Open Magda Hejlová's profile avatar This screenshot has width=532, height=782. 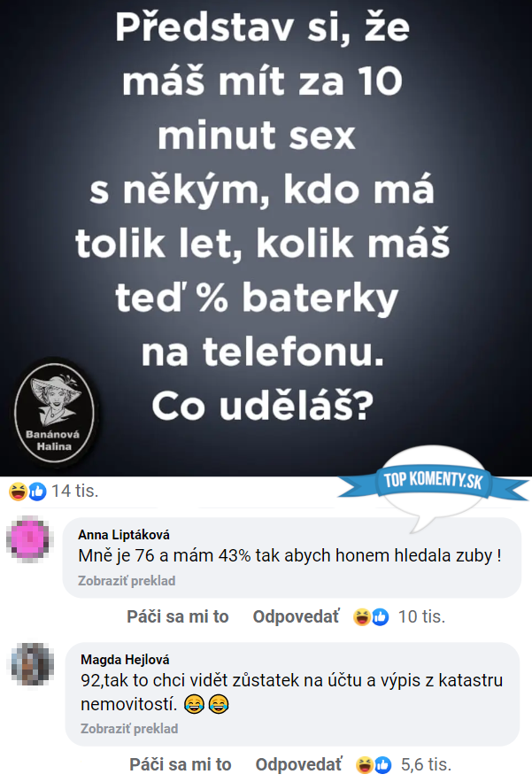[33, 664]
